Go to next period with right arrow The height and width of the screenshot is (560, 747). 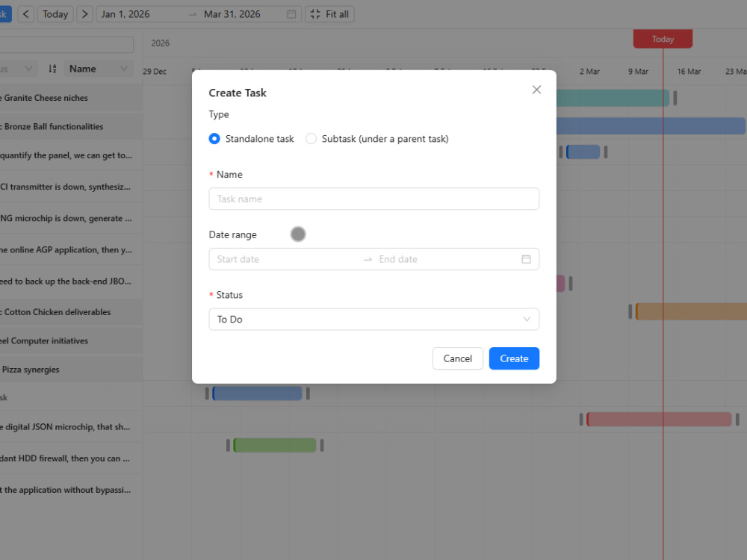pos(84,14)
